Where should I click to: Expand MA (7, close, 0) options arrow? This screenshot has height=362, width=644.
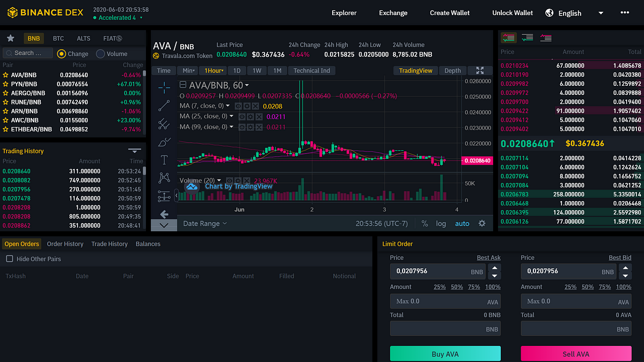point(228,106)
